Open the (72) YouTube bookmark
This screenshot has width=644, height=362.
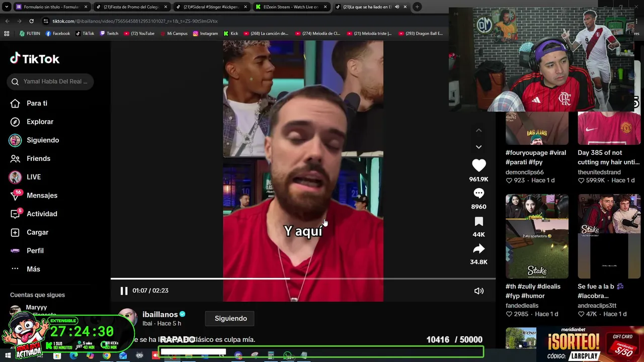139,34
